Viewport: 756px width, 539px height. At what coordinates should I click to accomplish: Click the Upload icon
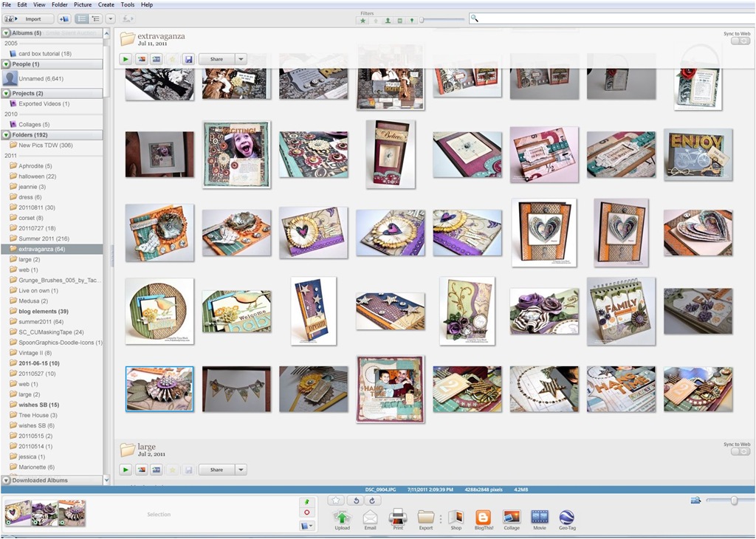342,521
